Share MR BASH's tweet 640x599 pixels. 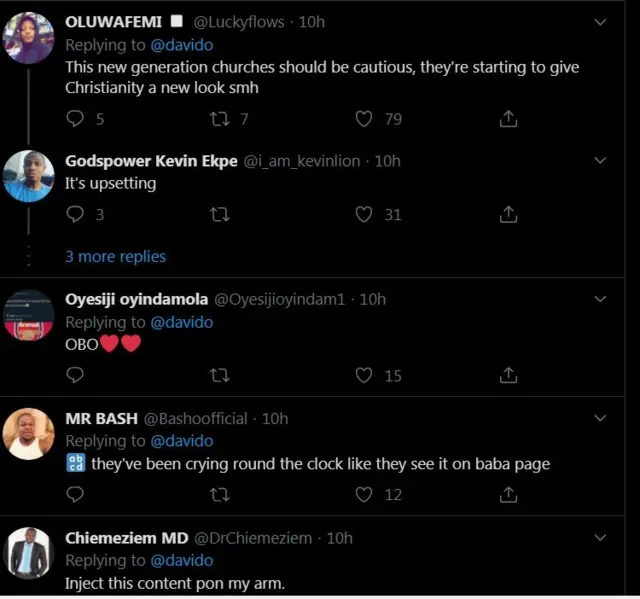point(508,494)
